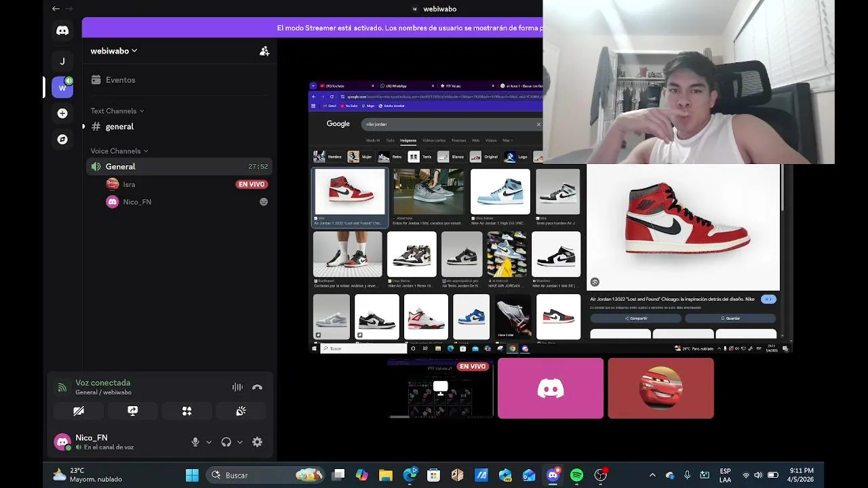
Task: Focus the main shared screen stream
Action: coord(551,217)
